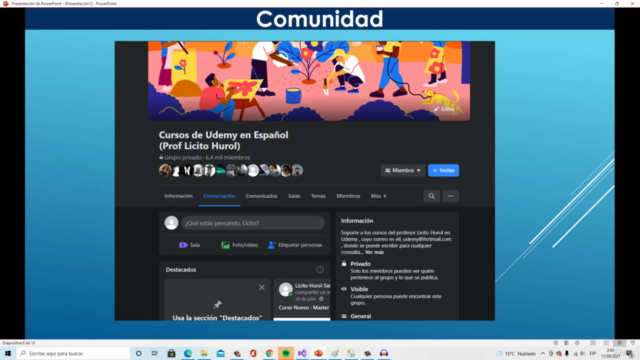Viewport: 640px width, 360px height.
Task: Click the Comunidad slide title
Action: pyautogui.click(x=320, y=19)
